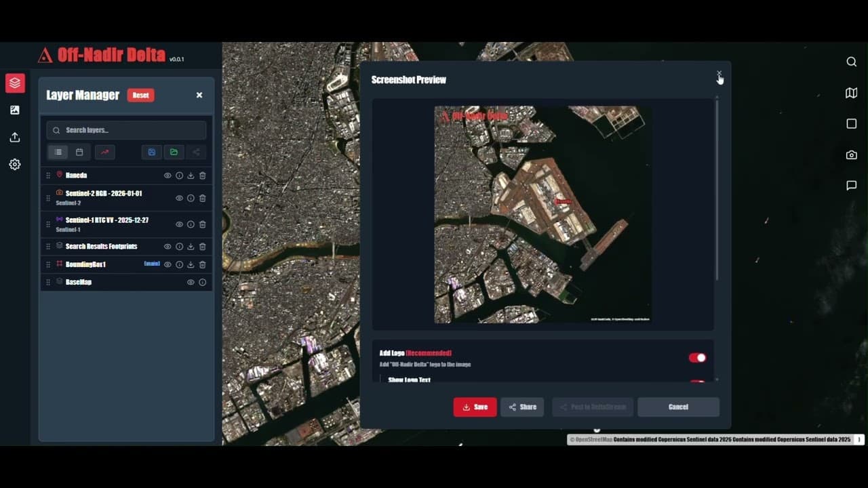Open the imagery panel sidebar icon
The image size is (868, 488).
[x=15, y=110]
